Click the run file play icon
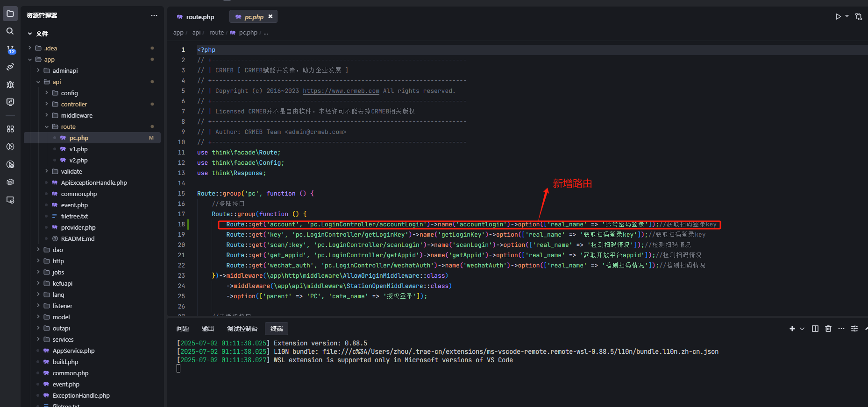868x407 pixels. coord(838,16)
